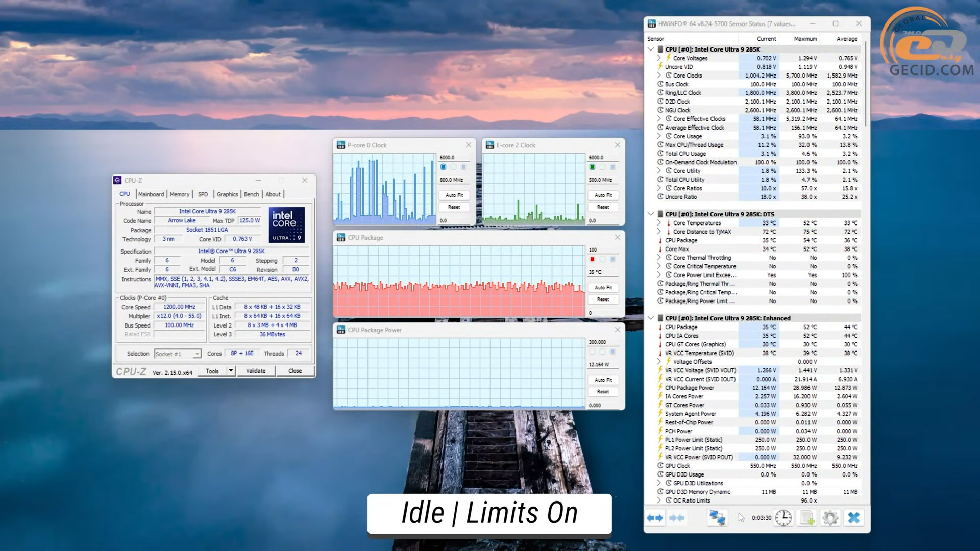Click Reset in CPU Package Power window
980x551 pixels.
click(x=603, y=392)
